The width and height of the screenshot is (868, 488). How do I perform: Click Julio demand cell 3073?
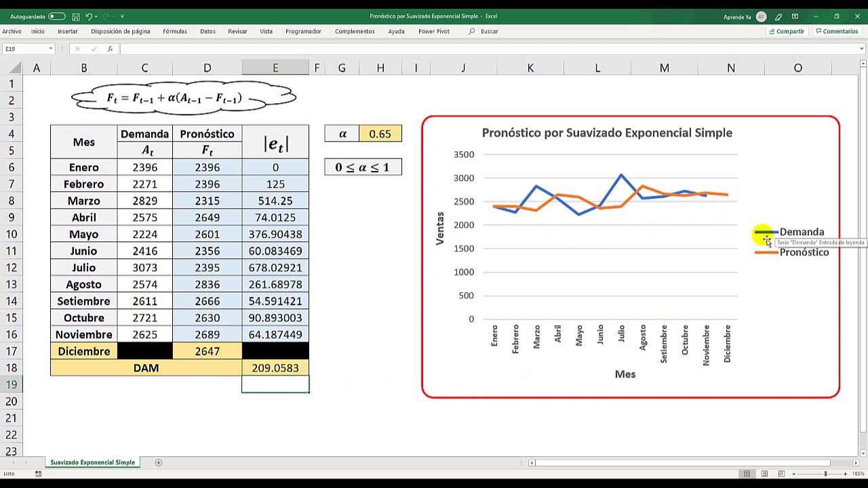144,268
